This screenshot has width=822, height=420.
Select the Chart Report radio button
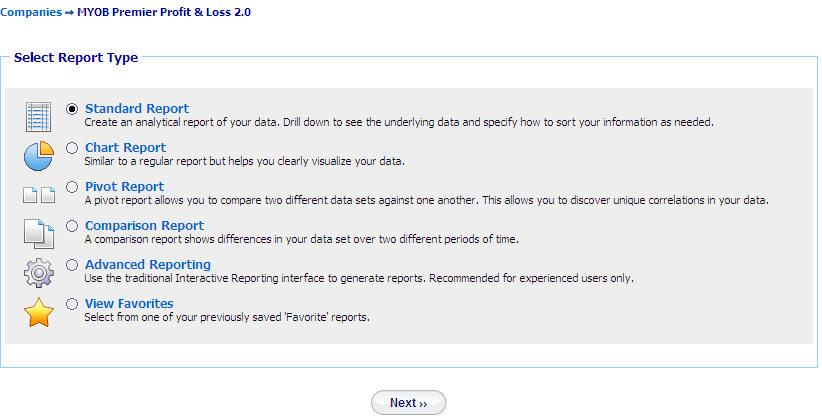coord(72,148)
